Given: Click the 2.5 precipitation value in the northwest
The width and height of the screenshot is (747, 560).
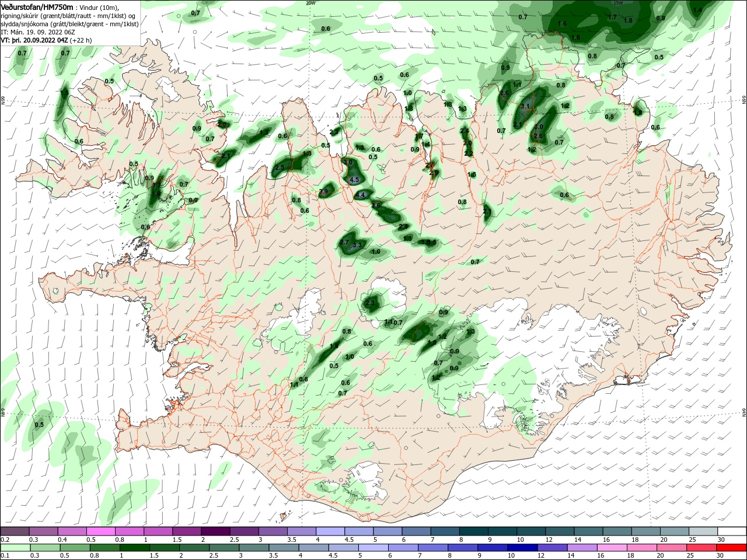Looking at the screenshot, I should [280, 167].
